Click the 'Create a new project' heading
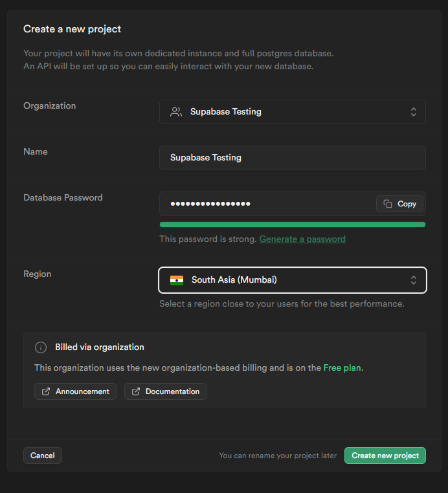 coord(72,29)
